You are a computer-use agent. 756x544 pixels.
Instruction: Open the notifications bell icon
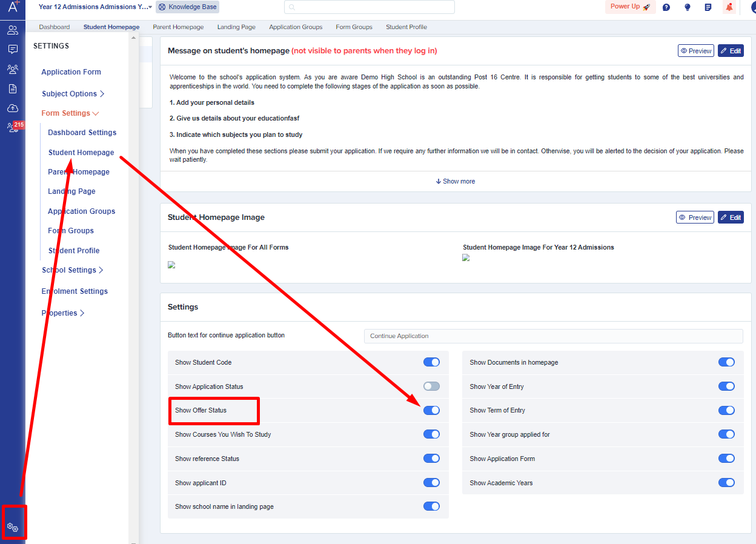tap(729, 7)
